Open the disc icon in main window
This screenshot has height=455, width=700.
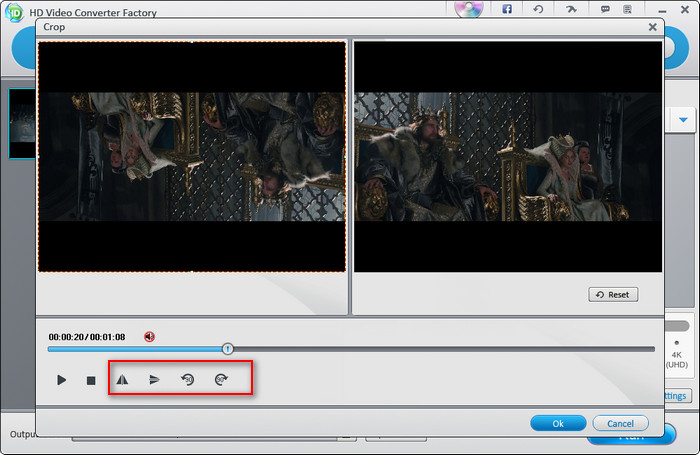coord(468,8)
